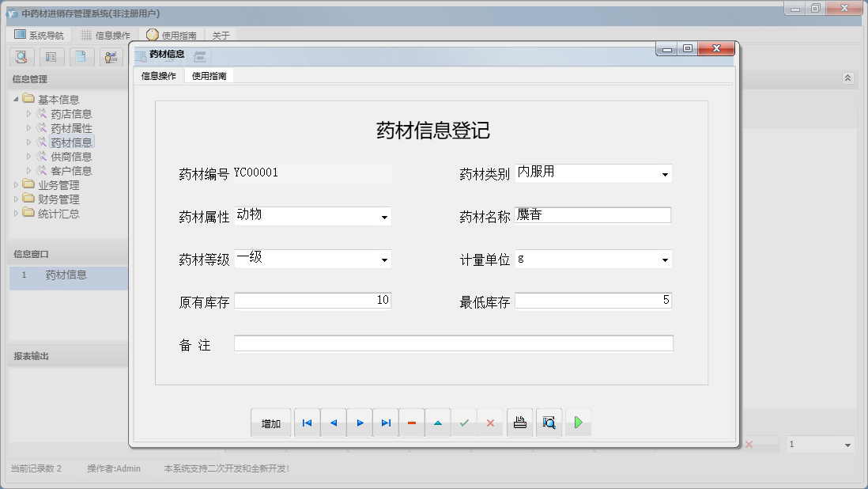
Task: Delete the current record with the red minus icon
Action: click(412, 423)
